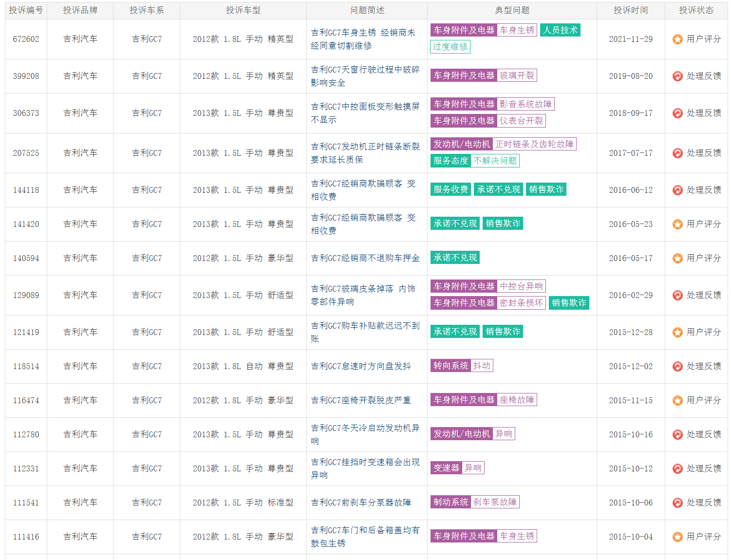Click '处理反馈' status for complaint 112780
731x560 pixels.
tap(704, 434)
